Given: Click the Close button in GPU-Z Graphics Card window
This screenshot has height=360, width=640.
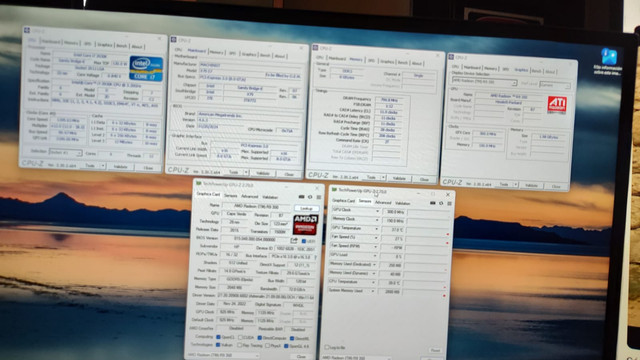Looking at the screenshot, I should point(301,356).
